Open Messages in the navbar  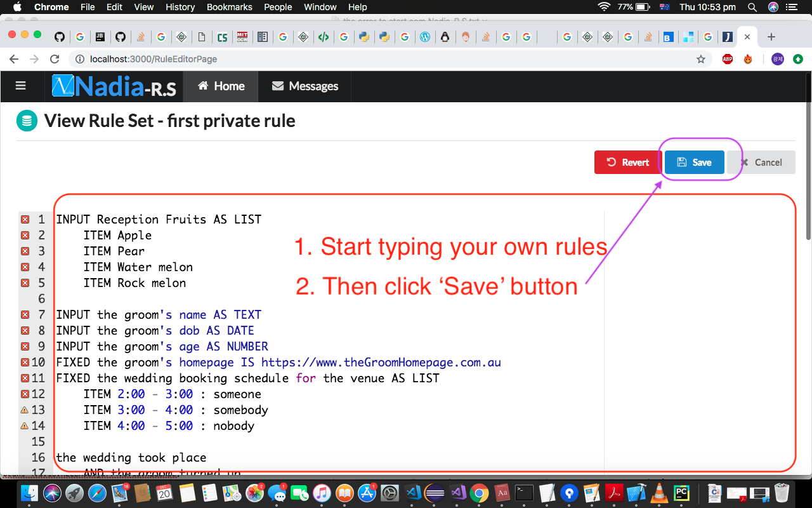[x=305, y=86]
